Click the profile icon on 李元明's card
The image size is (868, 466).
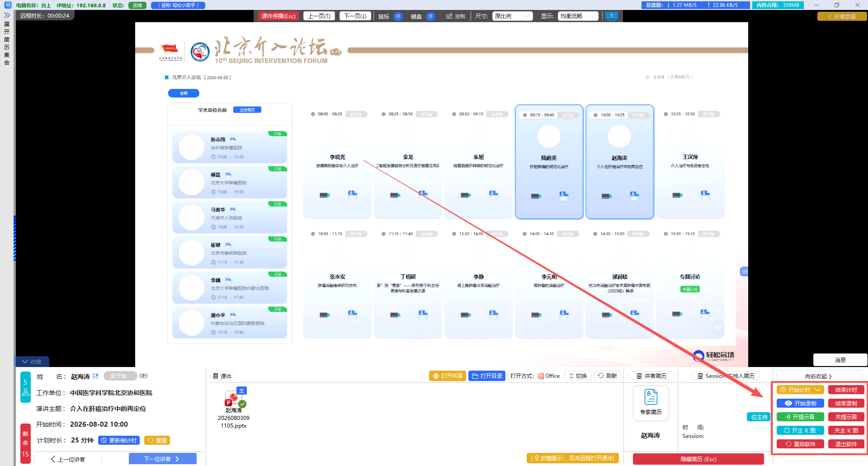(564, 314)
